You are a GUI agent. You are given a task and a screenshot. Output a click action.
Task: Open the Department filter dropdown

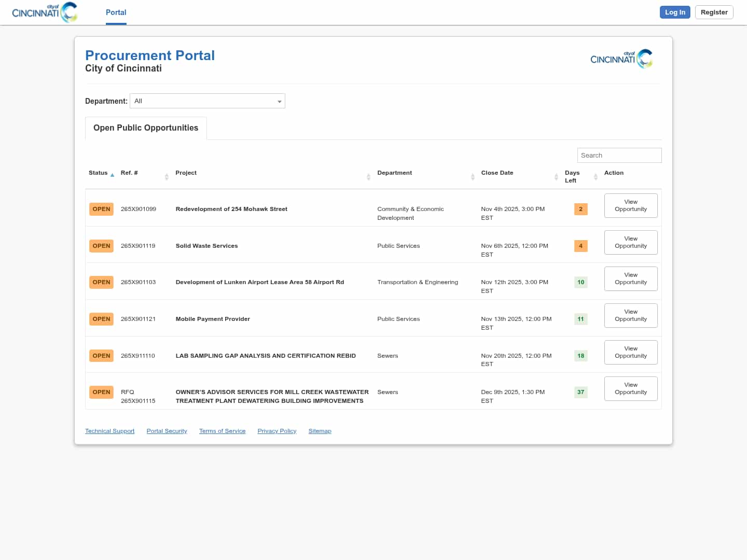coord(208,101)
